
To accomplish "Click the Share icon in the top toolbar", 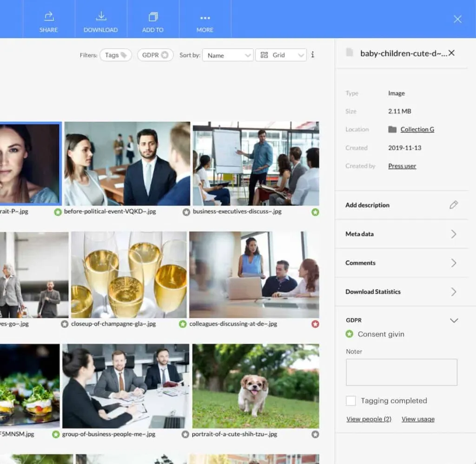I will click(x=48, y=16).
